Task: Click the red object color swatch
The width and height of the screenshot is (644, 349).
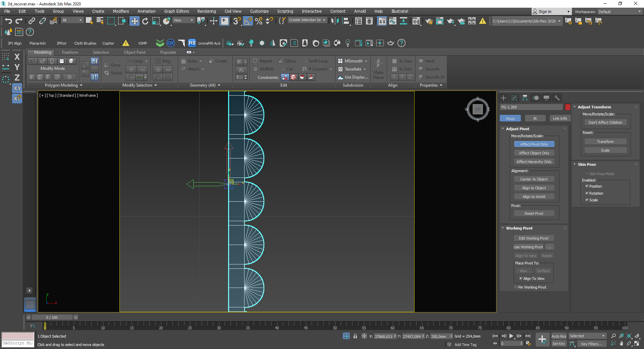Action: (568, 107)
